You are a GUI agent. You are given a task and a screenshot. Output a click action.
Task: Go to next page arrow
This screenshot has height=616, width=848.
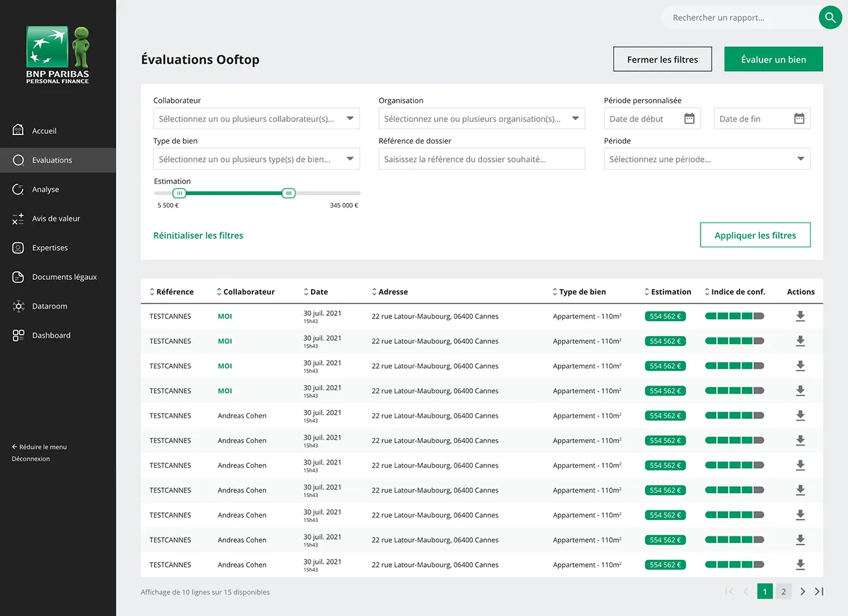[802, 591]
